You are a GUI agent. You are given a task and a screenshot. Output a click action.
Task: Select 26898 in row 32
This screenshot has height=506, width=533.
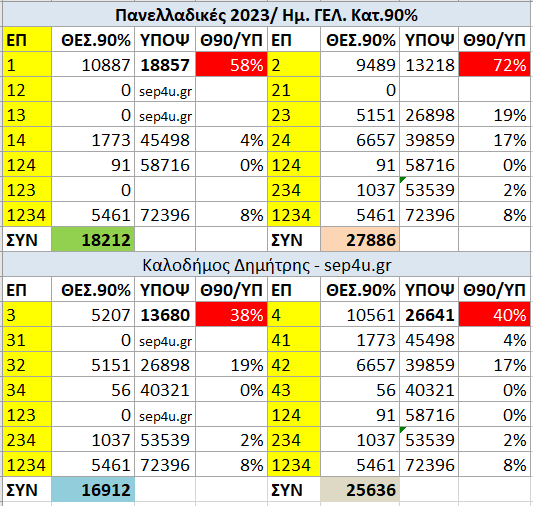tap(165, 365)
